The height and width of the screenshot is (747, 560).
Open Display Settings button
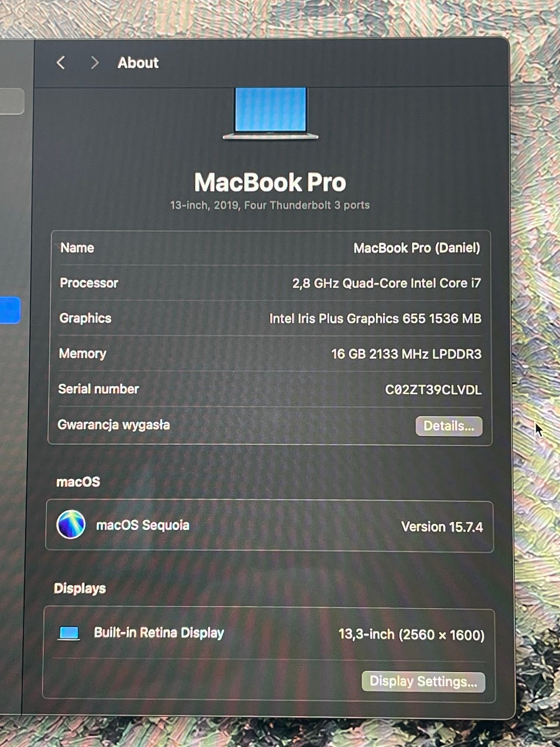[423, 682]
